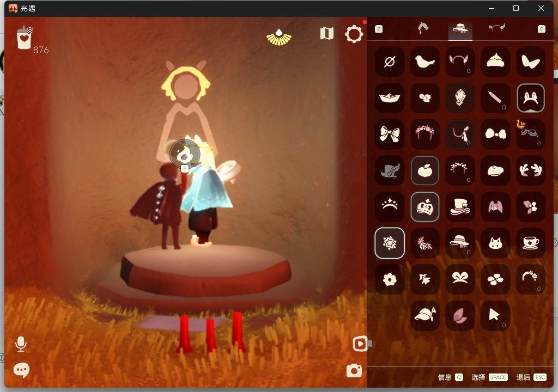Click the 876 candle count
Viewport: 558px width, 392px height.
(x=41, y=50)
